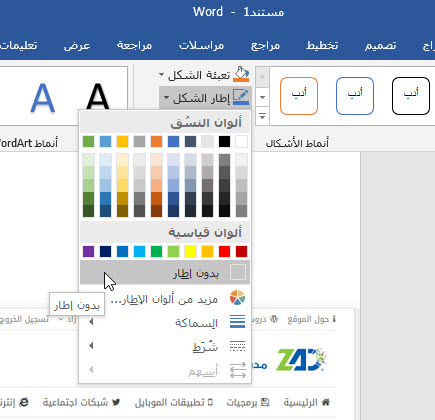Pick the light blue theme color swatch
Image resolution: width=435 pixels, height=420 pixels.
pos(105,142)
